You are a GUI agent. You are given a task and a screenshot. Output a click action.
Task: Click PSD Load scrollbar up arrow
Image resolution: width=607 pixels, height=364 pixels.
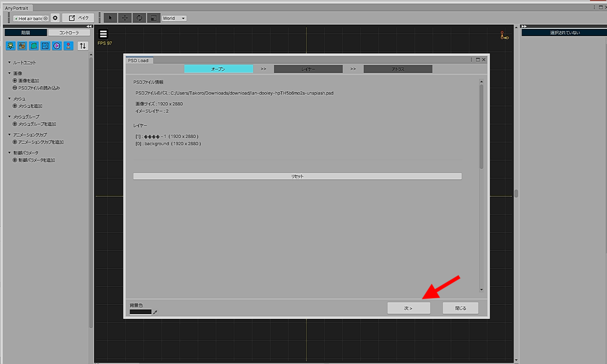click(482, 81)
